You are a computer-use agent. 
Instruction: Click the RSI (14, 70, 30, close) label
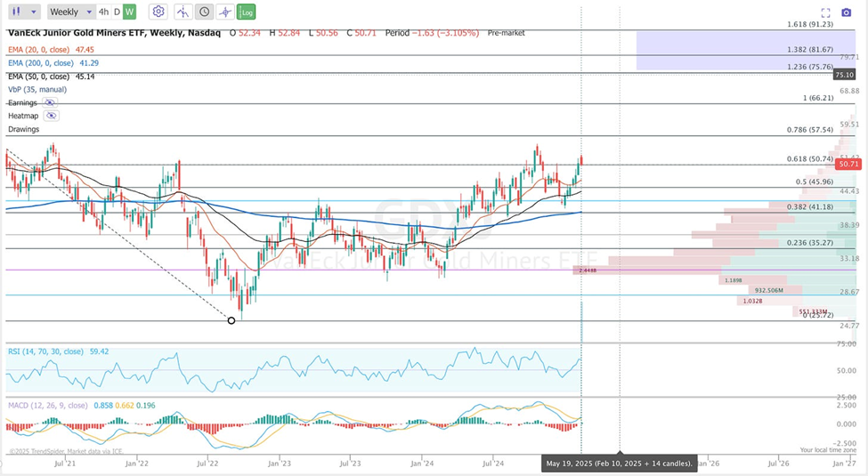tap(45, 351)
